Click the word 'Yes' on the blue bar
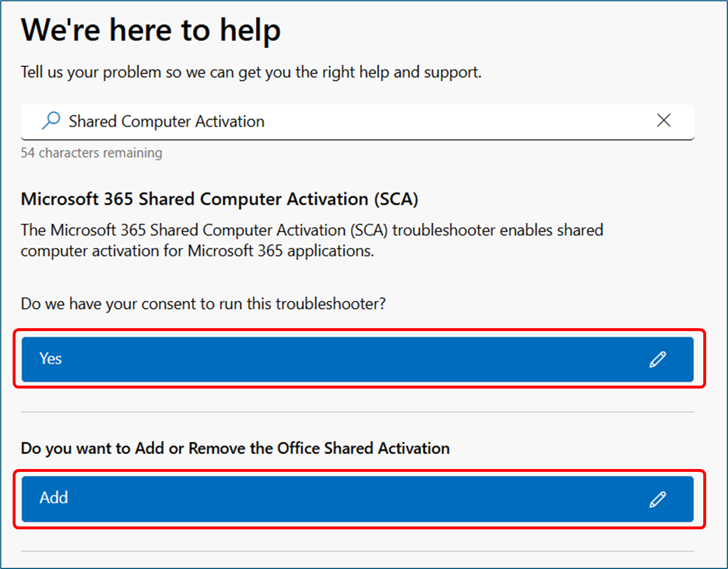728x569 pixels. click(51, 359)
